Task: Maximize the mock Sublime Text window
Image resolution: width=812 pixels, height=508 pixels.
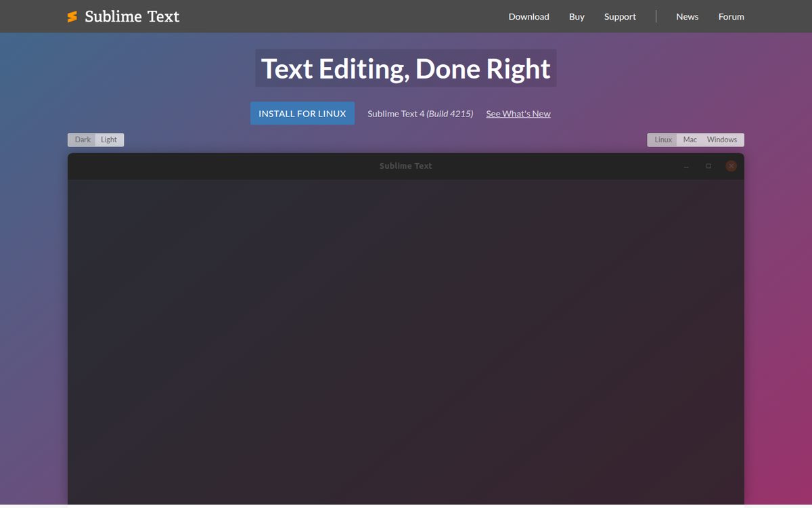Action: (708, 166)
